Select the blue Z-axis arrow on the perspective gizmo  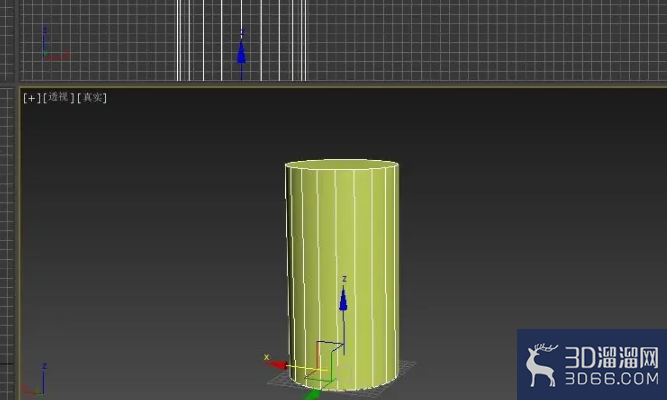click(343, 299)
